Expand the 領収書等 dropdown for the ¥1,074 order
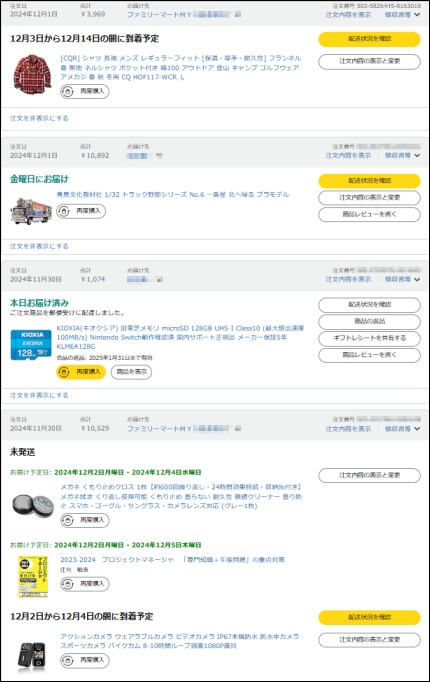 [402, 279]
